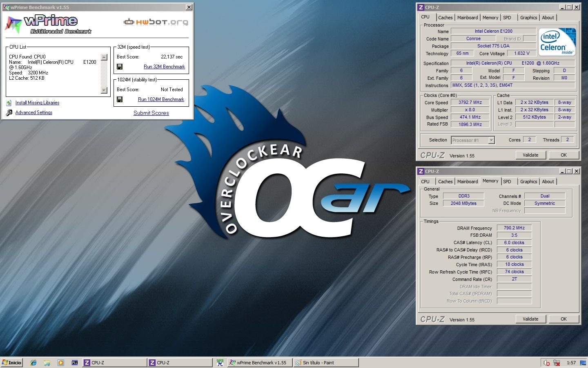Select the wPrime Benchmark taskbar button

(259, 363)
